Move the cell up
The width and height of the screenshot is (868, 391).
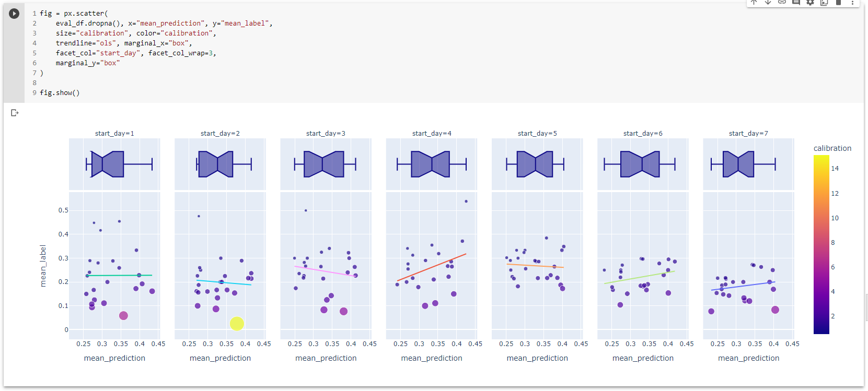pos(754,3)
